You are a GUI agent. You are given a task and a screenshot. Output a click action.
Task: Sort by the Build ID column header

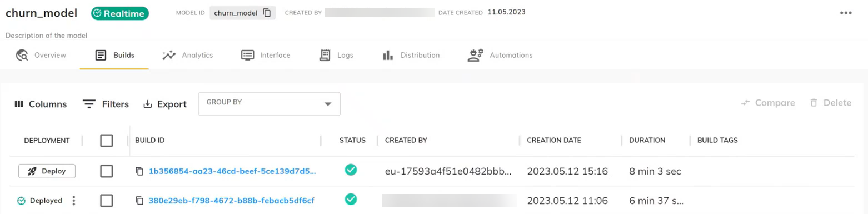[149, 141]
